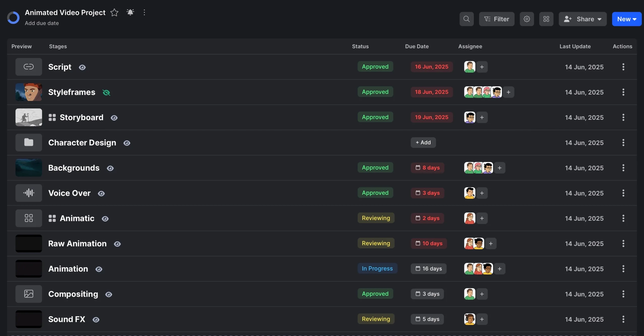Open Animation's In Progress status dropdown
This screenshot has height=336, width=644.
pos(377,268)
